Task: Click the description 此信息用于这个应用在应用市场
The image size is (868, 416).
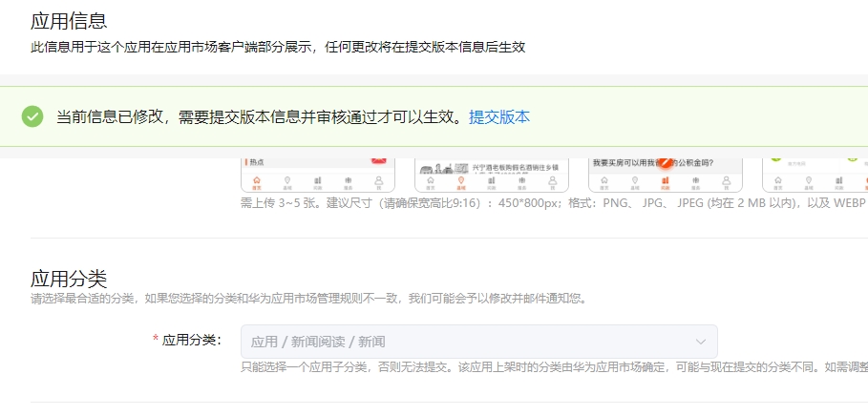Action: pyautogui.click(x=278, y=47)
